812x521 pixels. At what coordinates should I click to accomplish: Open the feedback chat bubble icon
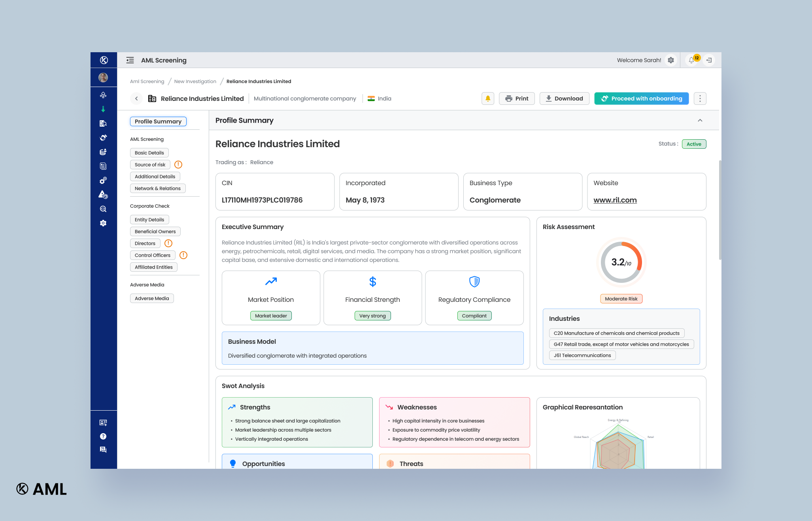pyautogui.click(x=103, y=450)
